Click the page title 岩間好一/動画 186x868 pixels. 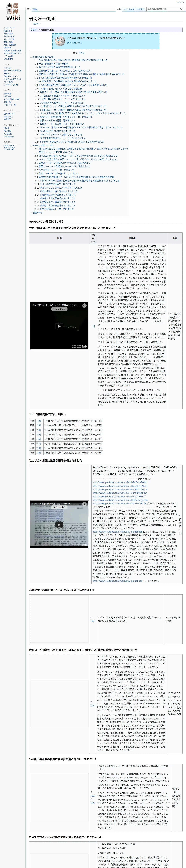(x=42, y=19)
